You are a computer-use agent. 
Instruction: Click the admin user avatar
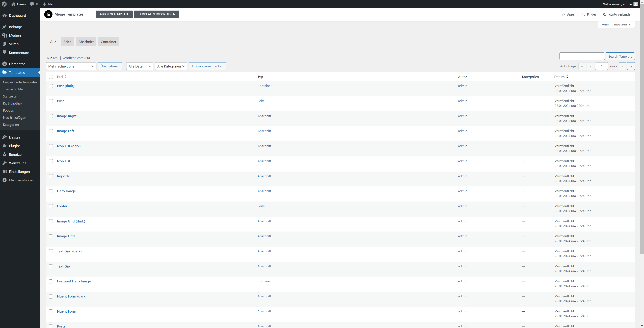pyautogui.click(x=635, y=4)
